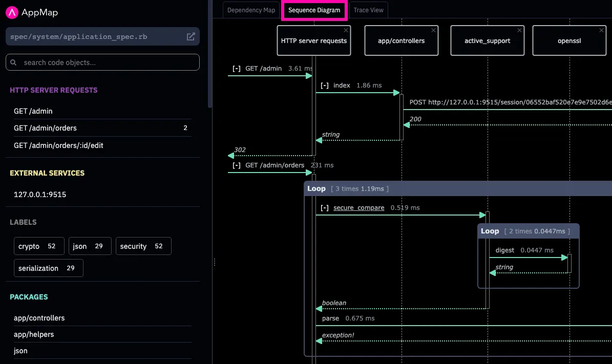Click the secure_compare link
Image resolution: width=612 pixels, height=364 pixels.
click(x=358, y=207)
